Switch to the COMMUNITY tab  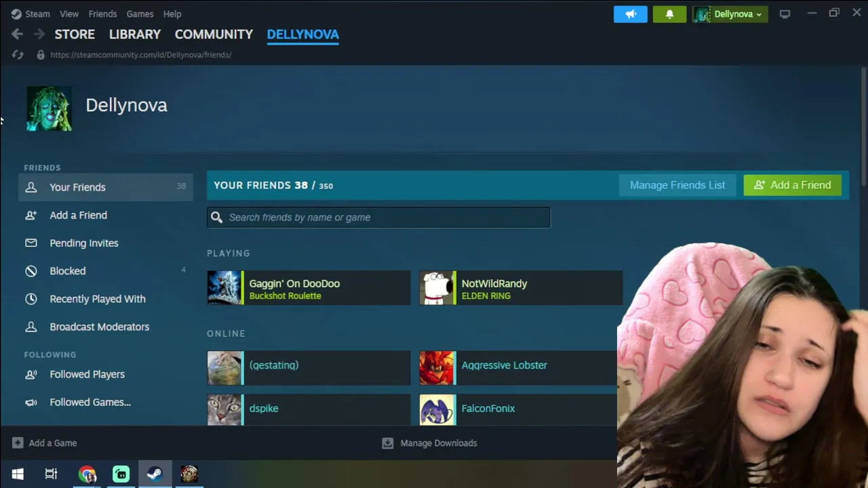pyautogui.click(x=214, y=34)
